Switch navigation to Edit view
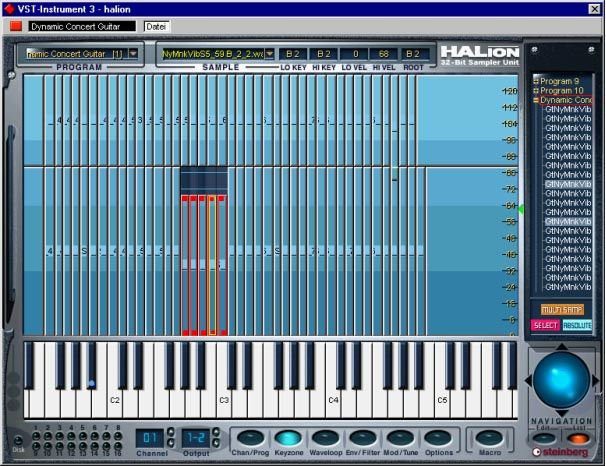The width and height of the screenshot is (606, 466). tap(544, 438)
